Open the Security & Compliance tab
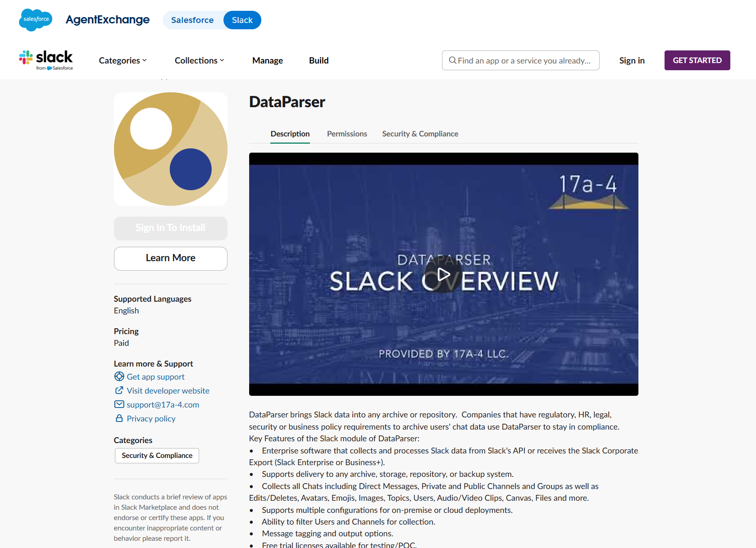Viewport: 756px width, 548px height. (x=420, y=134)
